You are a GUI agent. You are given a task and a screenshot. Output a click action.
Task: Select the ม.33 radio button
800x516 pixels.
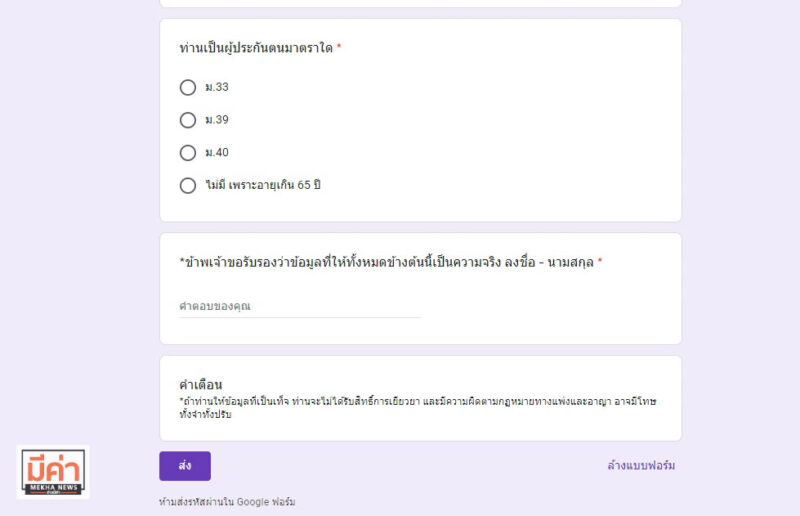[x=188, y=87]
